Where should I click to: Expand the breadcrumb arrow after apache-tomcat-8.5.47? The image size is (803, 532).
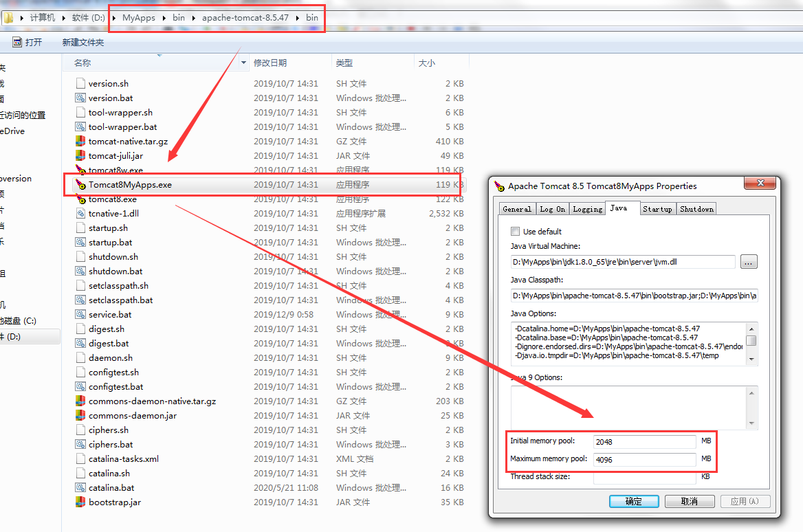click(298, 18)
